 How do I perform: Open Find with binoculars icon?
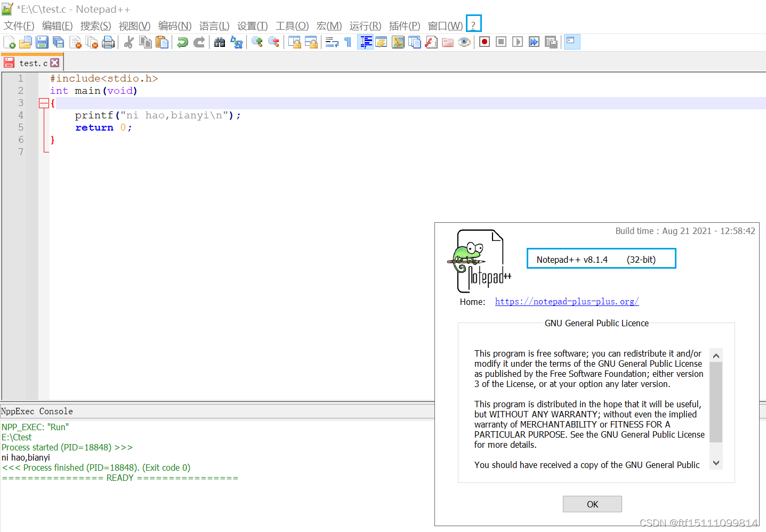[x=220, y=42]
